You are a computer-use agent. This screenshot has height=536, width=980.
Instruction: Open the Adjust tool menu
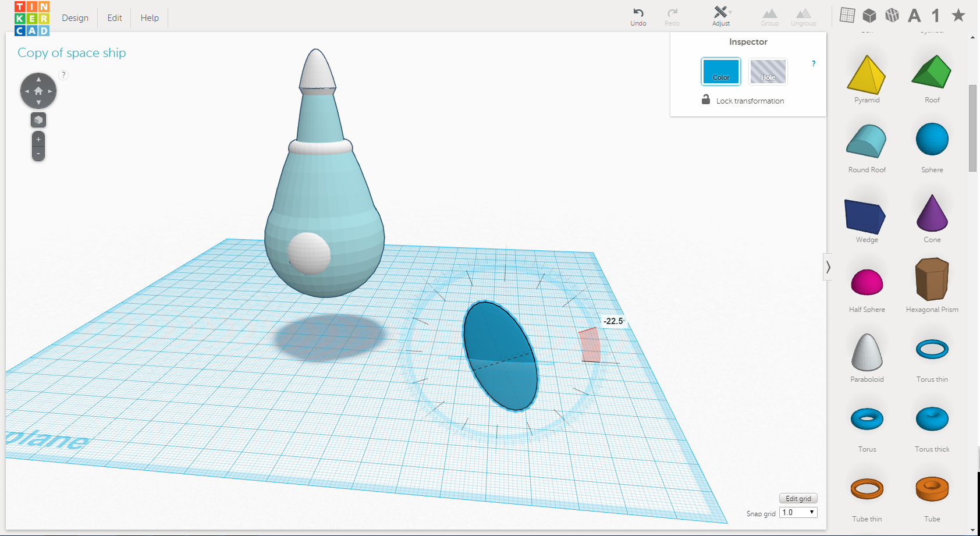(x=721, y=16)
